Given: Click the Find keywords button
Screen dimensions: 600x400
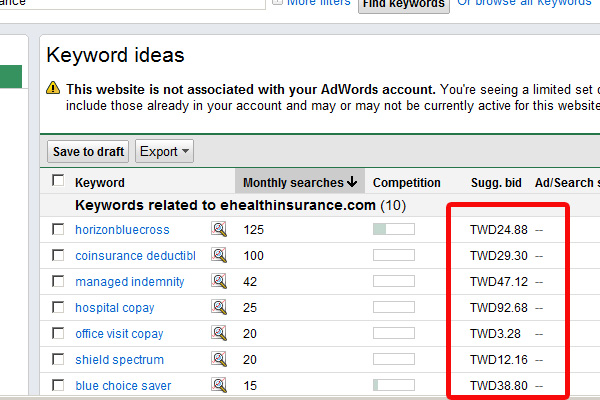Looking at the screenshot, I should tap(404, 5).
